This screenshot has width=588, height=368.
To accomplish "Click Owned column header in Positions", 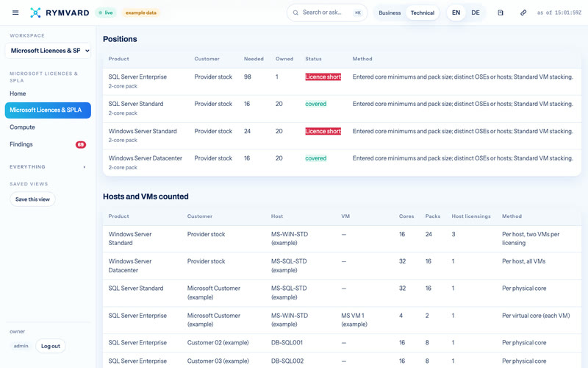I will [284, 59].
